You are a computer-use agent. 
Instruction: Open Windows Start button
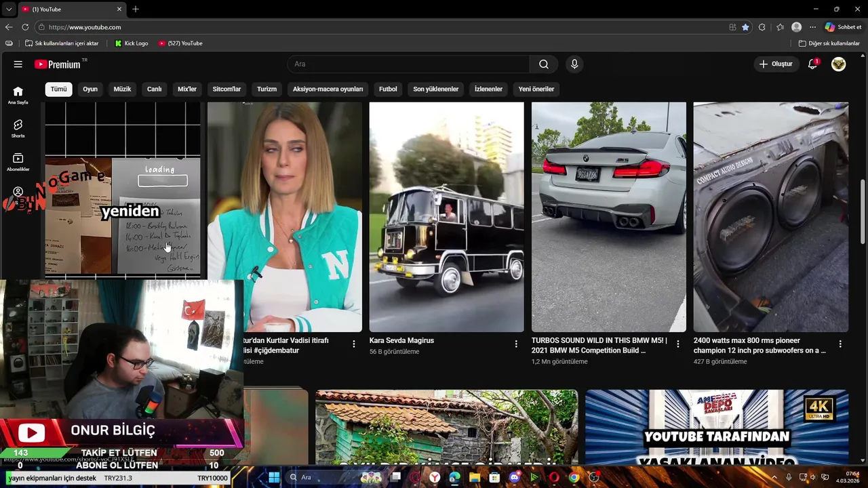pyautogui.click(x=274, y=477)
